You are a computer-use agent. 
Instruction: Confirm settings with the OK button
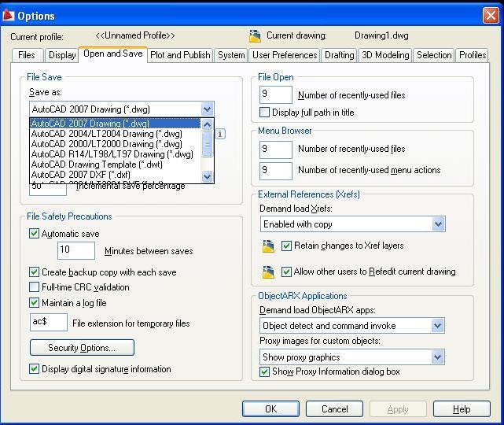pos(270,409)
